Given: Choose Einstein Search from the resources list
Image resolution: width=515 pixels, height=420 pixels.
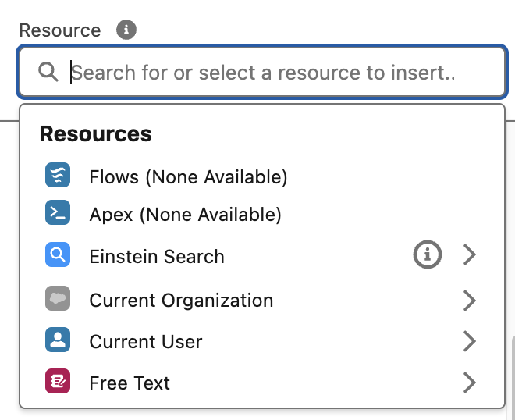Looking at the screenshot, I should point(157,256).
